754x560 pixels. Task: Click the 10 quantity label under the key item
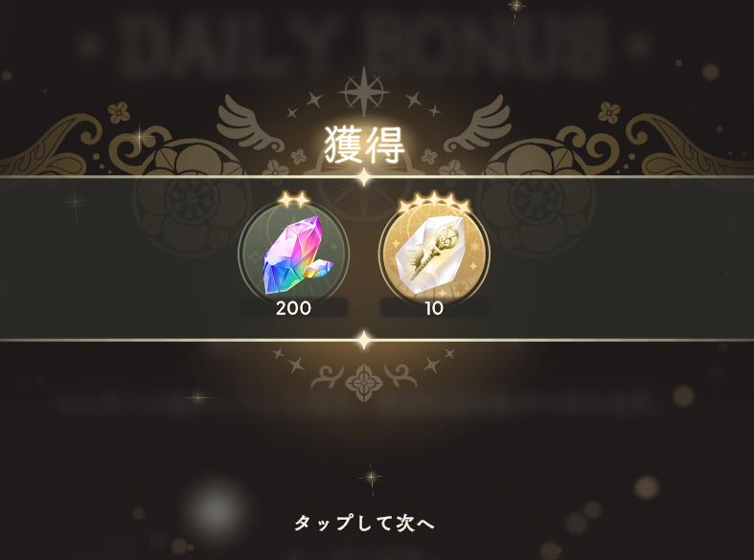coord(434,308)
